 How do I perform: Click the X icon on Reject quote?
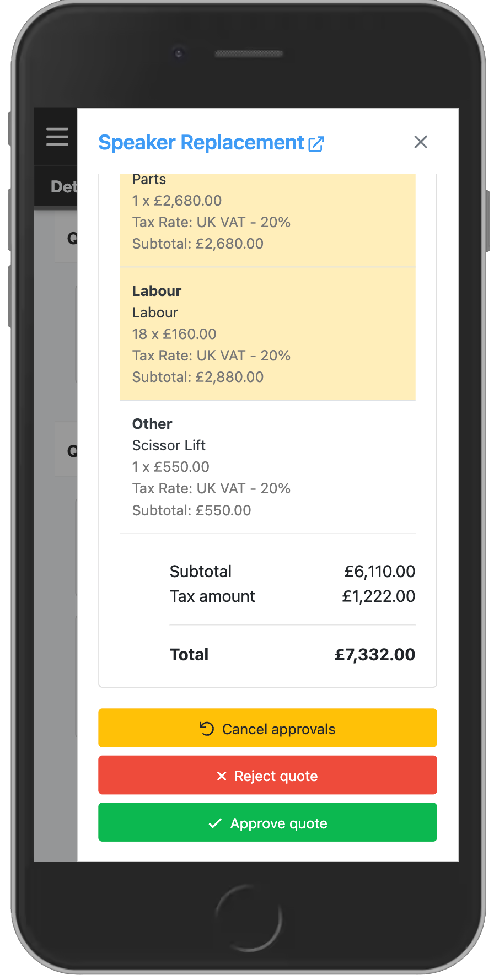click(222, 776)
